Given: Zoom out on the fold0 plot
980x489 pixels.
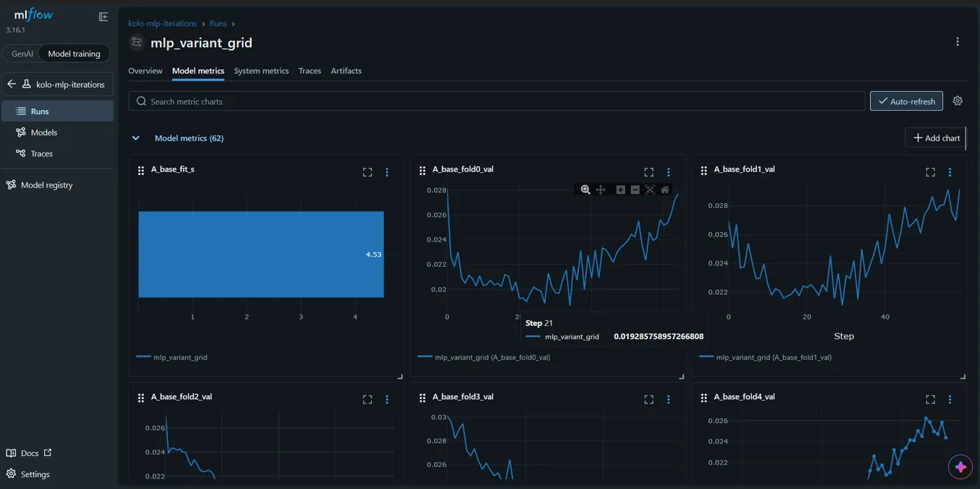Looking at the screenshot, I should click(635, 190).
